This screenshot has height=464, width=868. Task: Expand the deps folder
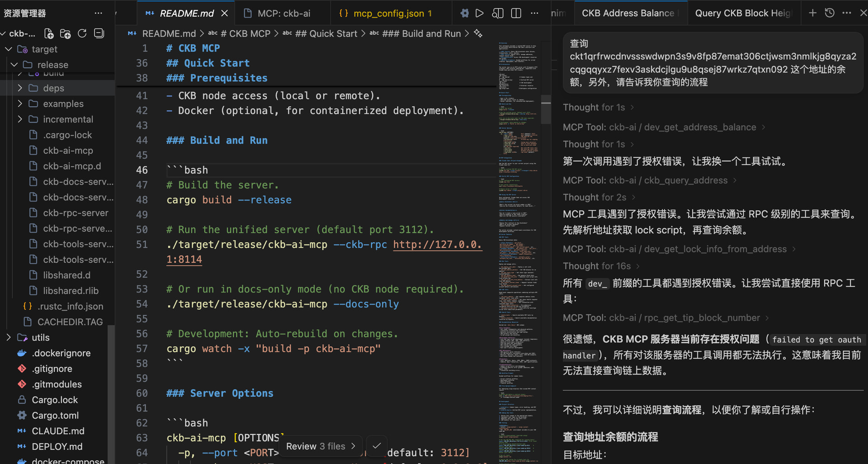tap(19, 88)
